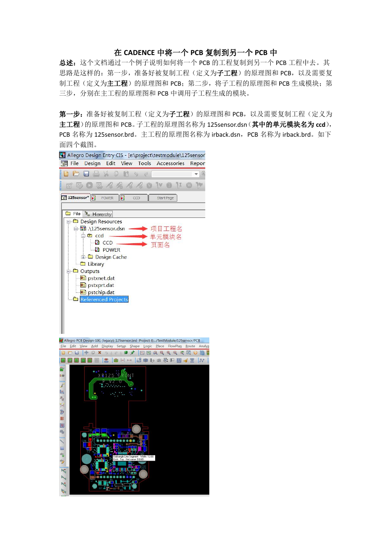
Task: Select the Add Text abc tool in Allegro
Action: [62, 455]
